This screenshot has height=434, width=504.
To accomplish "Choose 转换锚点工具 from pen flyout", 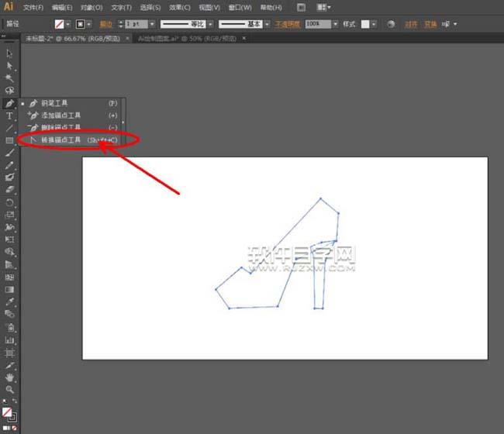I will pyautogui.click(x=60, y=139).
